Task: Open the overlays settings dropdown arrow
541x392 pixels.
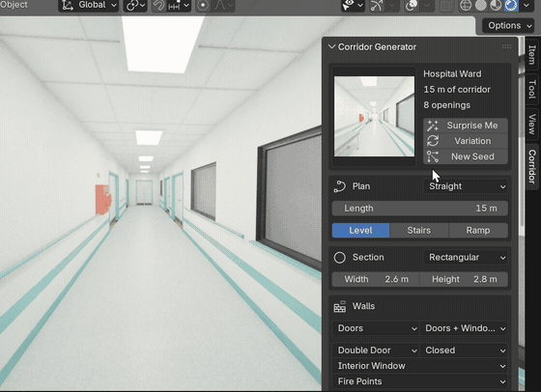Action: click(x=426, y=6)
